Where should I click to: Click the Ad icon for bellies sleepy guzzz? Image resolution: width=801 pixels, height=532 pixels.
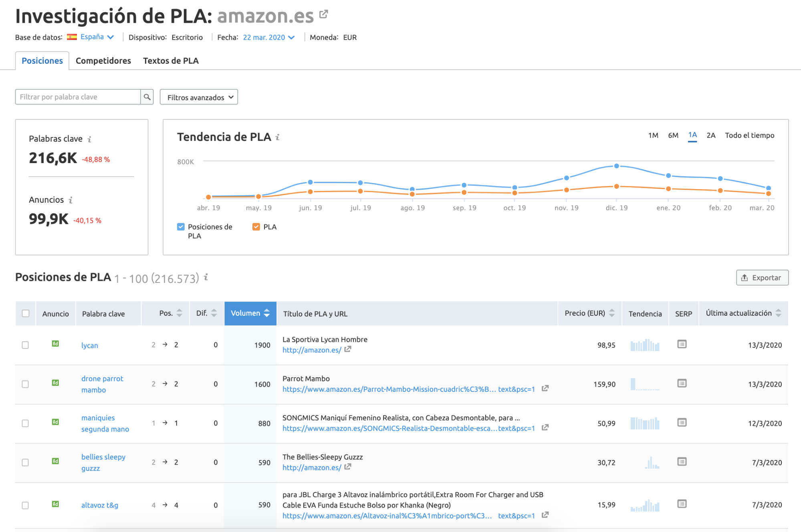tap(55, 461)
